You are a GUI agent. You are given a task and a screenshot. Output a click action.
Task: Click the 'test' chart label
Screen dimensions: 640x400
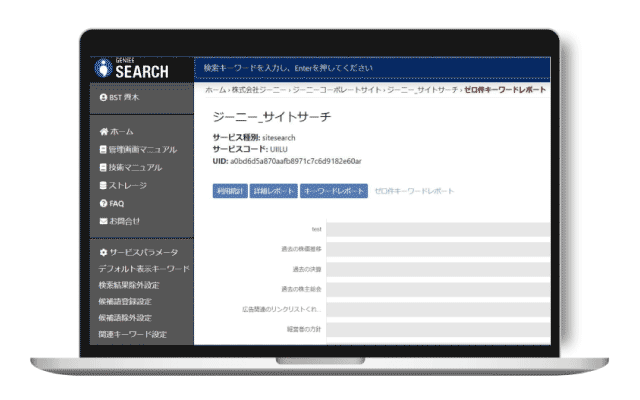[x=317, y=229]
